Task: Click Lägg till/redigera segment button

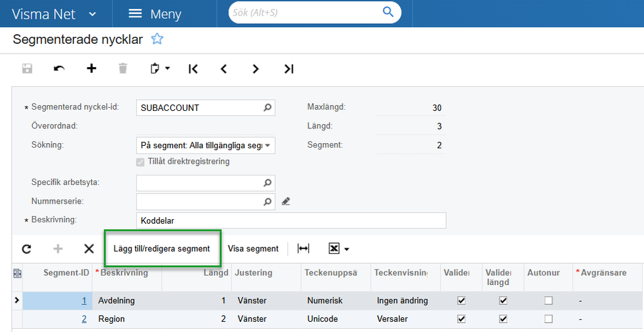Action: [162, 248]
